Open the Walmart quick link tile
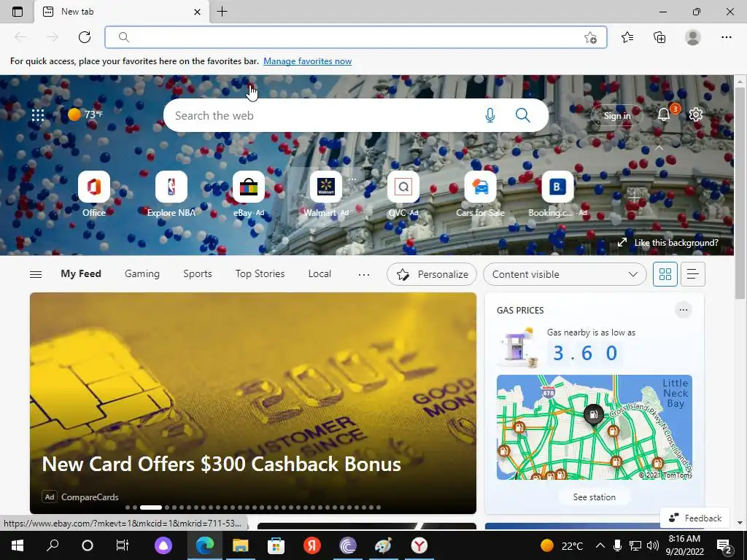 pos(326,194)
